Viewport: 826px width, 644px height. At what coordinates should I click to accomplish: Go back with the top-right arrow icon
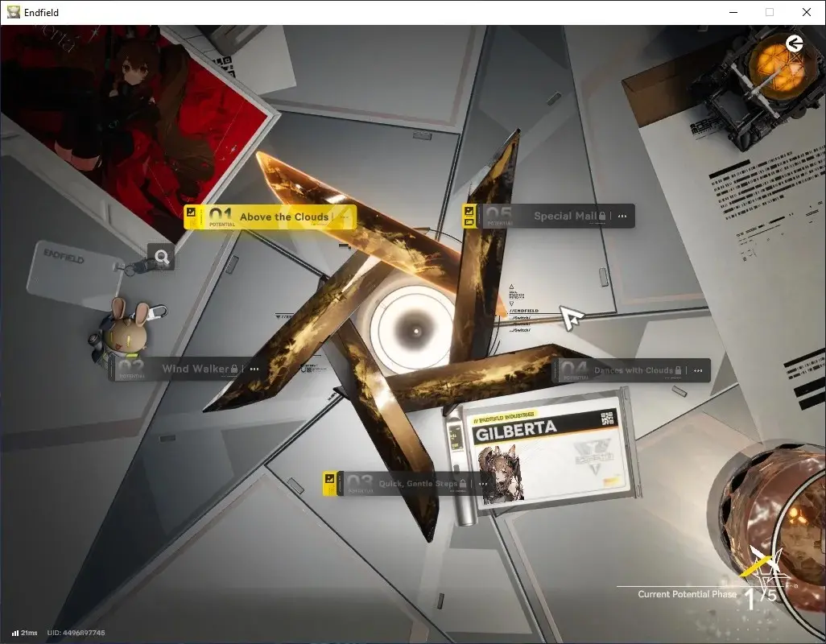click(x=795, y=43)
